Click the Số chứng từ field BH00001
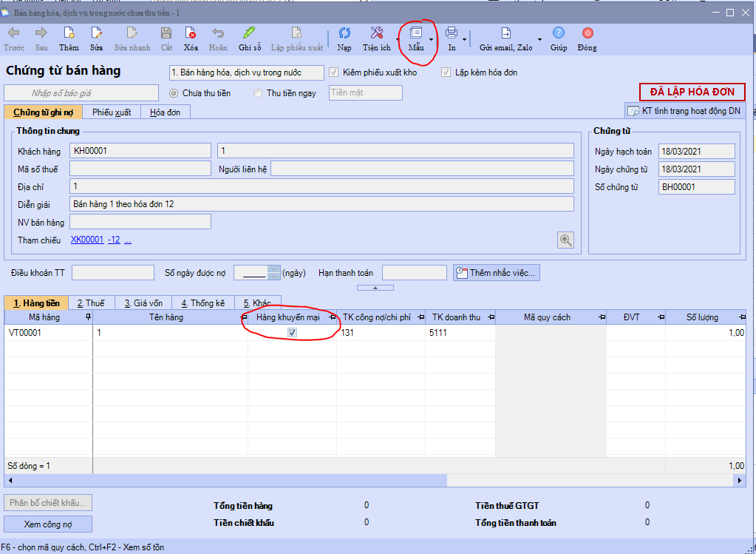 click(697, 186)
